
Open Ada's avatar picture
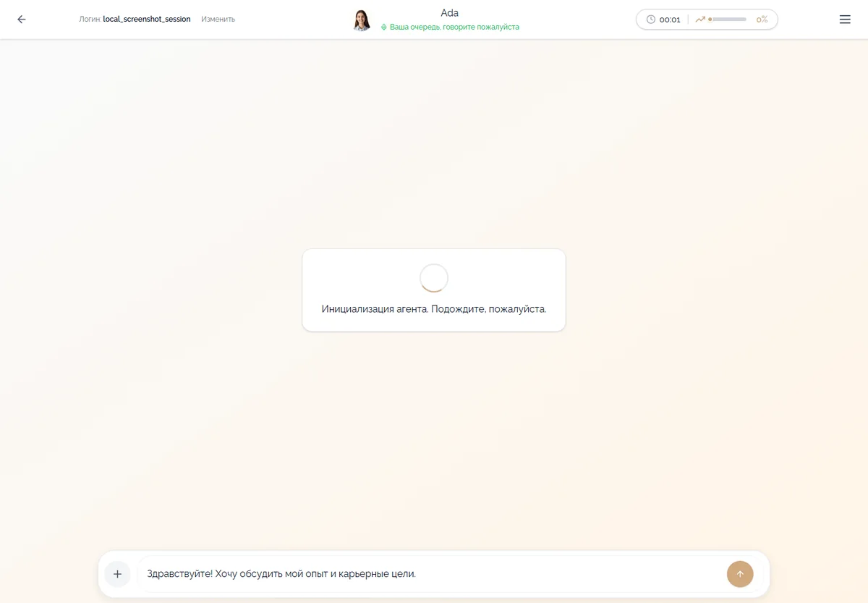pyautogui.click(x=362, y=20)
